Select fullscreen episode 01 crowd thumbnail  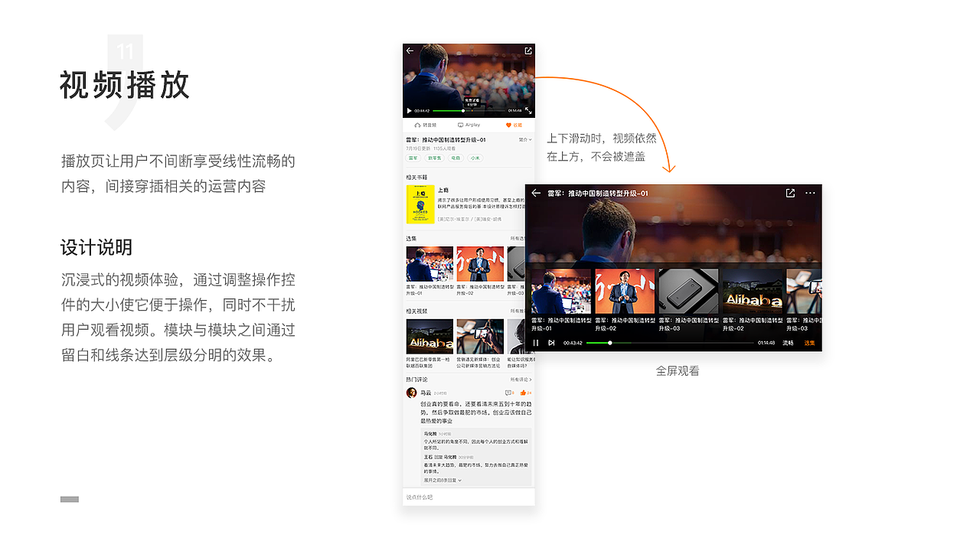point(561,291)
